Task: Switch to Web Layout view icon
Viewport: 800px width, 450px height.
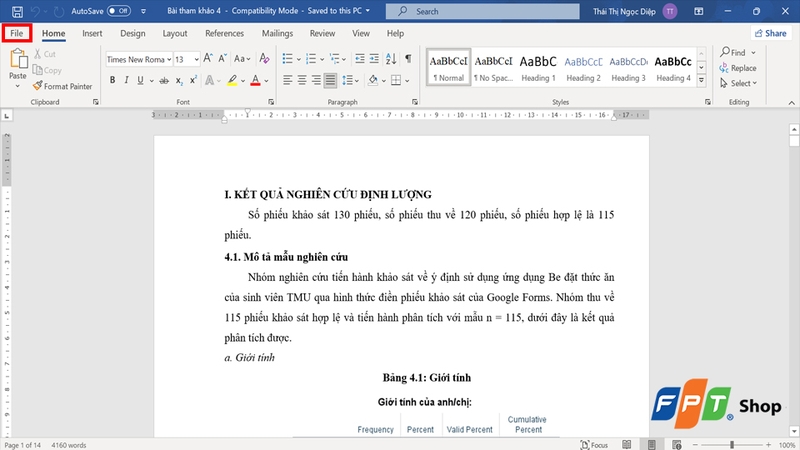Action: click(677, 445)
